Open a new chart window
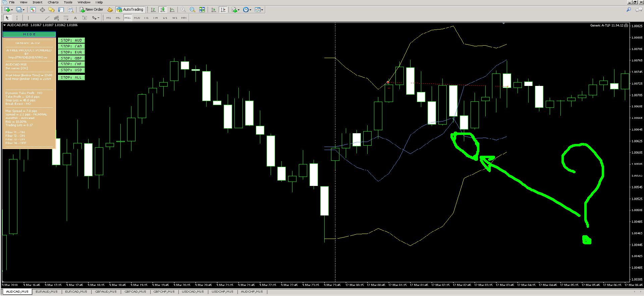644x296 pixels. (7, 10)
